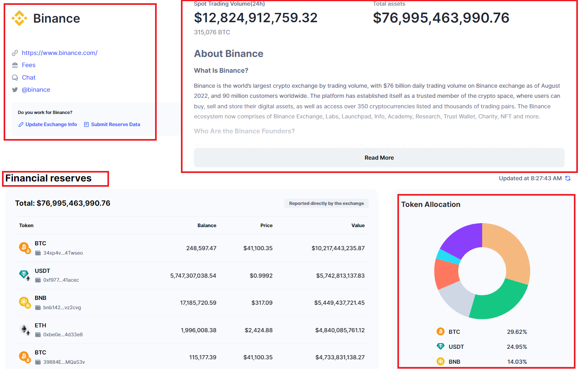Viewport: 588px width, 369px height.
Task: Click the Token Allocation heading
Action: [x=430, y=205]
